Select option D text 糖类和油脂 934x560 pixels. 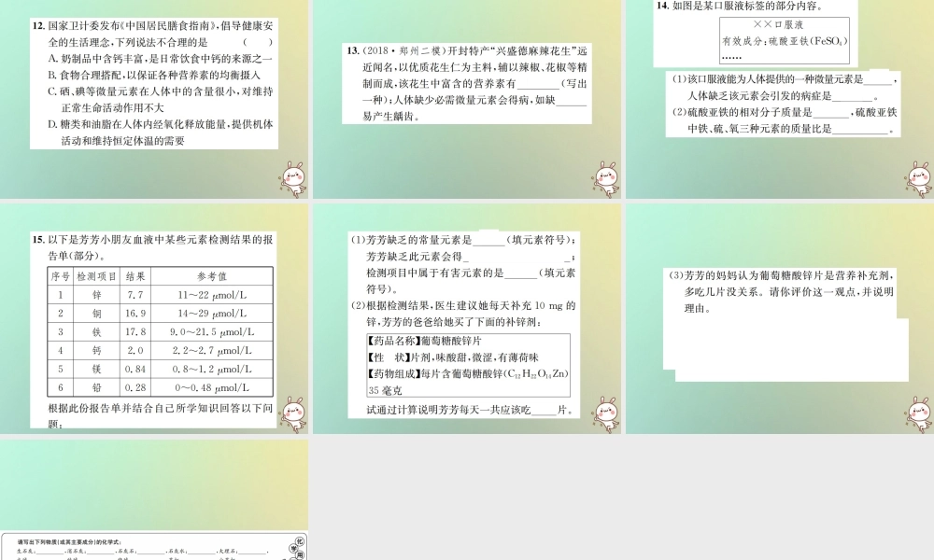(x=161, y=133)
